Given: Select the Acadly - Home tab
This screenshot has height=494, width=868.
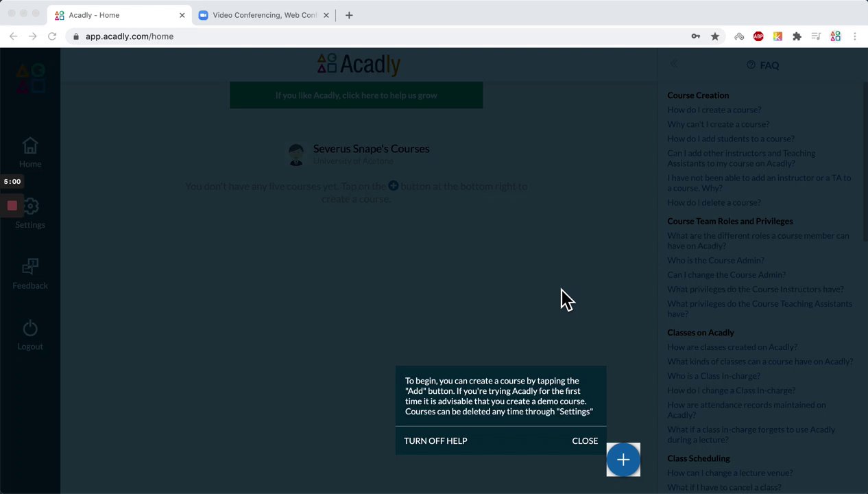Looking at the screenshot, I should point(120,15).
